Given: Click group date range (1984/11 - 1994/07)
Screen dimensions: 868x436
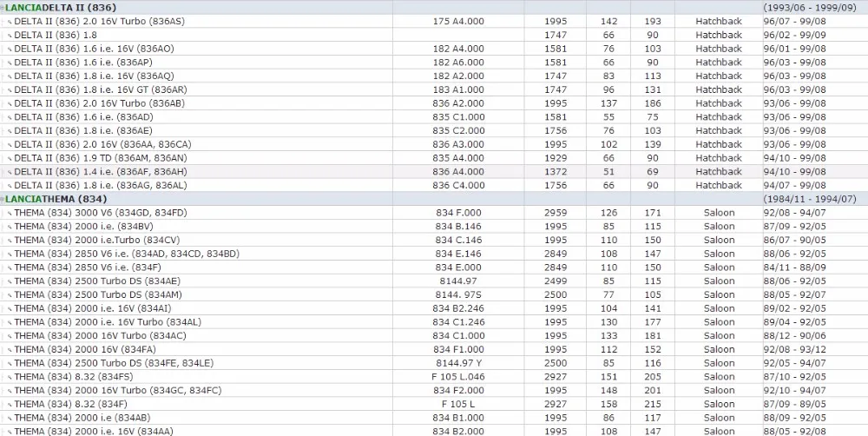Looking at the screenshot, I should (810, 199).
